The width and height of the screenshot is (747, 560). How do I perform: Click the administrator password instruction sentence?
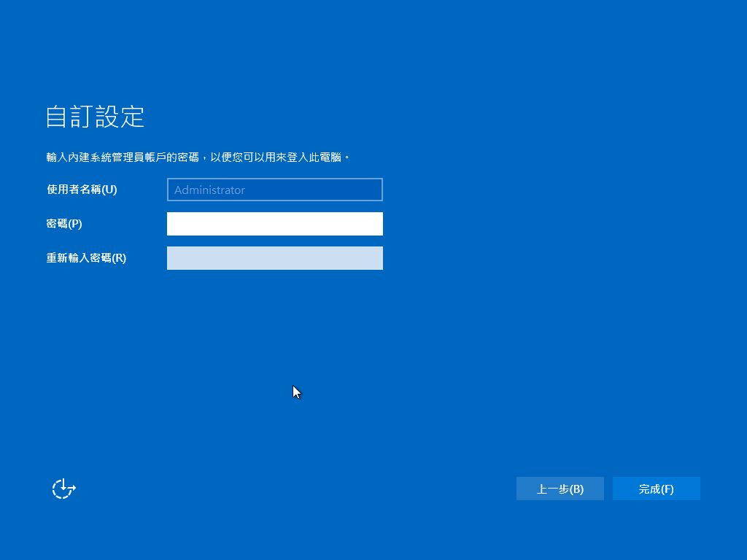pyautogui.click(x=198, y=157)
